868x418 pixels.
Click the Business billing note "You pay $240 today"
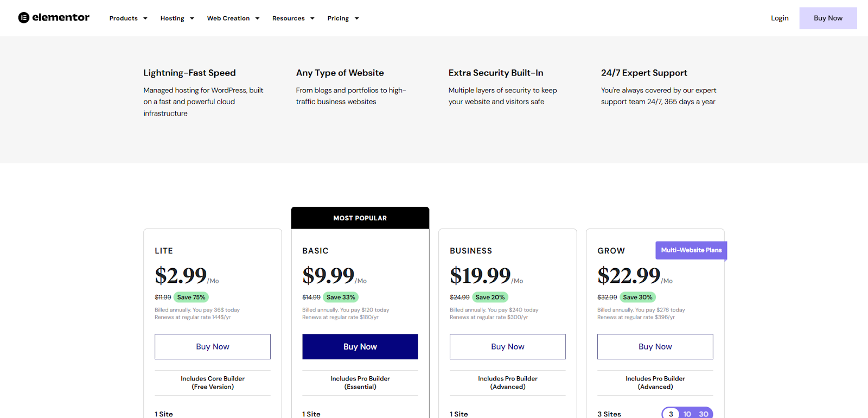(x=513, y=310)
